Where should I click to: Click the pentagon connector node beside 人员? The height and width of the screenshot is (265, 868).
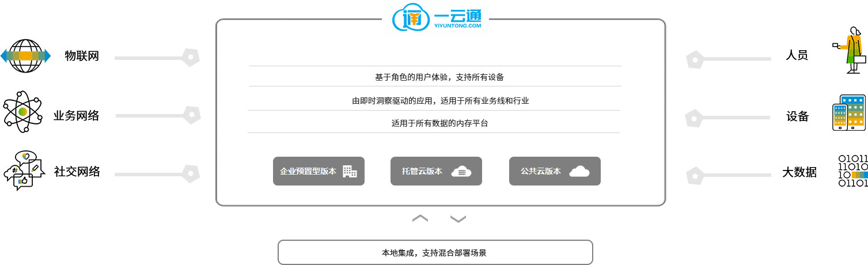[695, 59]
